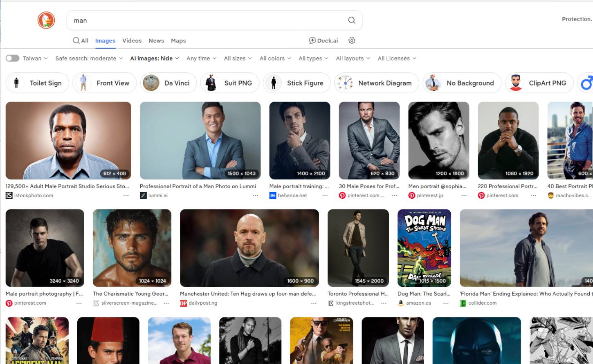Open three-dot menu for istockphoto.com result
593x364 pixels.
[x=126, y=195]
